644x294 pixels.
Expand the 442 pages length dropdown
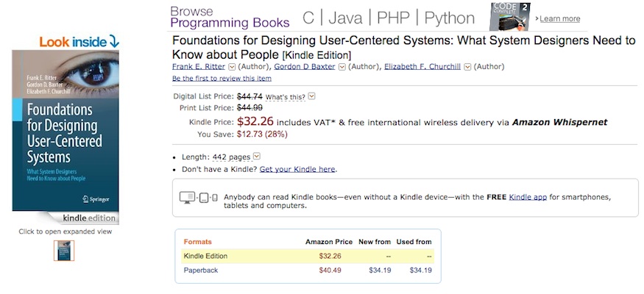click(x=257, y=157)
